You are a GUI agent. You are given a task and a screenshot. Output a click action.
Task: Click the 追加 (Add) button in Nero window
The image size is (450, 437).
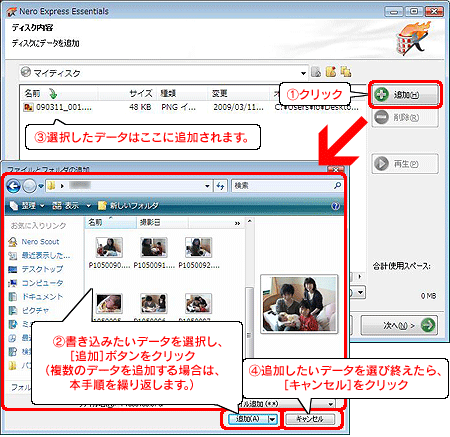405,95
